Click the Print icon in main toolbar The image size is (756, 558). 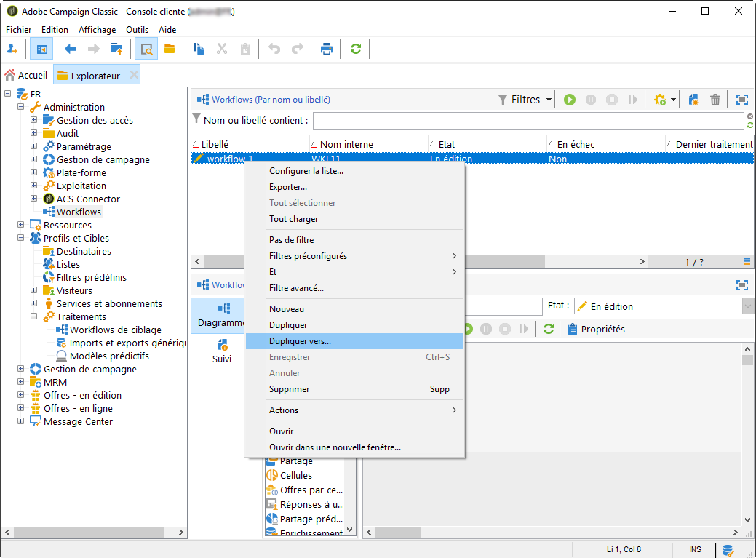pos(327,49)
